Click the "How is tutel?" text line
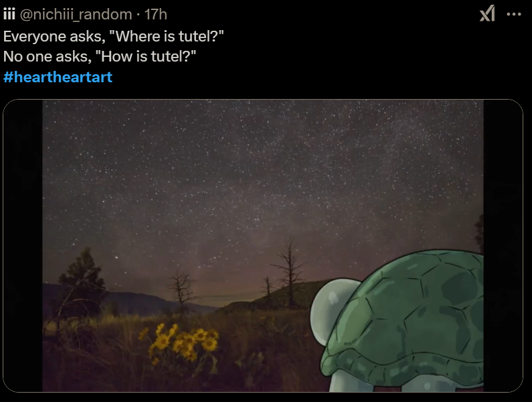The height and width of the screenshot is (402, 532). (100, 56)
